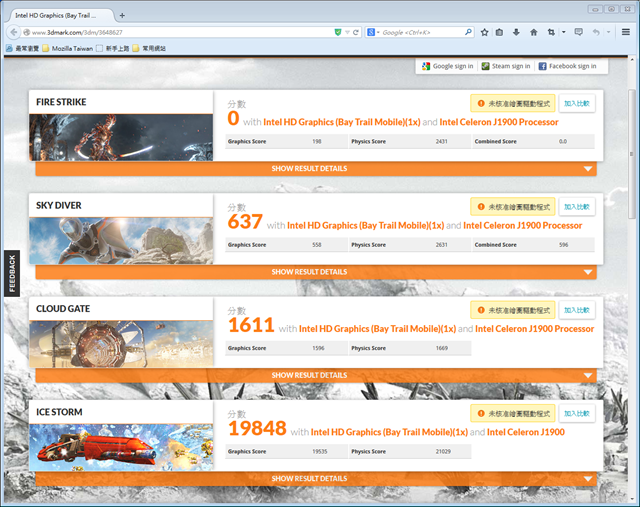Click Ice Storm score 19848
Image resolution: width=640 pixels, height=507 pixels.
257,428
